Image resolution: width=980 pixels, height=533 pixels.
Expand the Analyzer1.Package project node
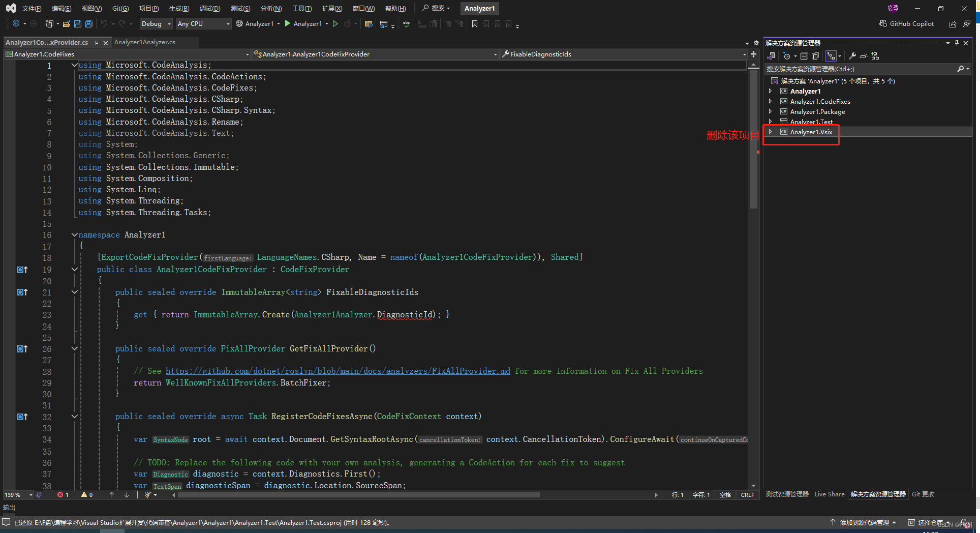770,111
